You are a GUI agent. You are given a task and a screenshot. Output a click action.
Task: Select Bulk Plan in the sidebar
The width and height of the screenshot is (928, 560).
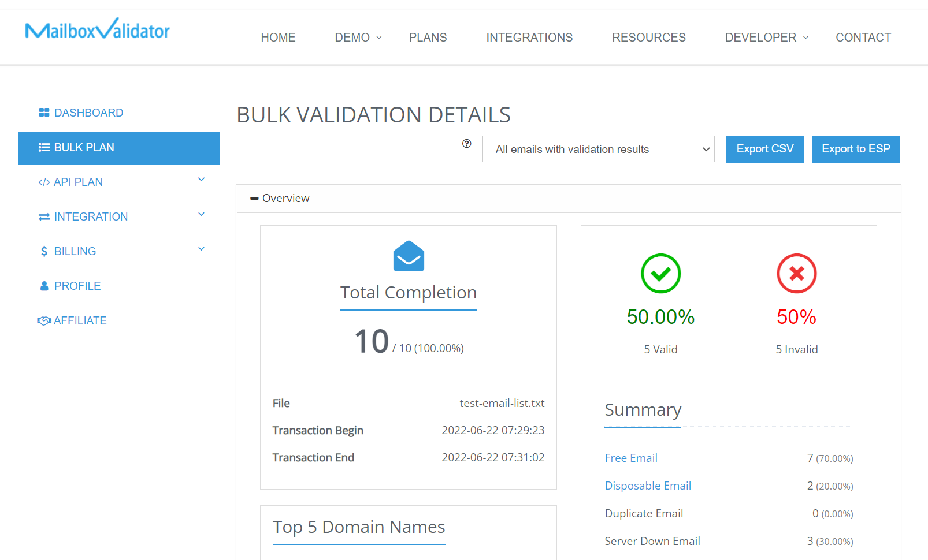point(119,148)
